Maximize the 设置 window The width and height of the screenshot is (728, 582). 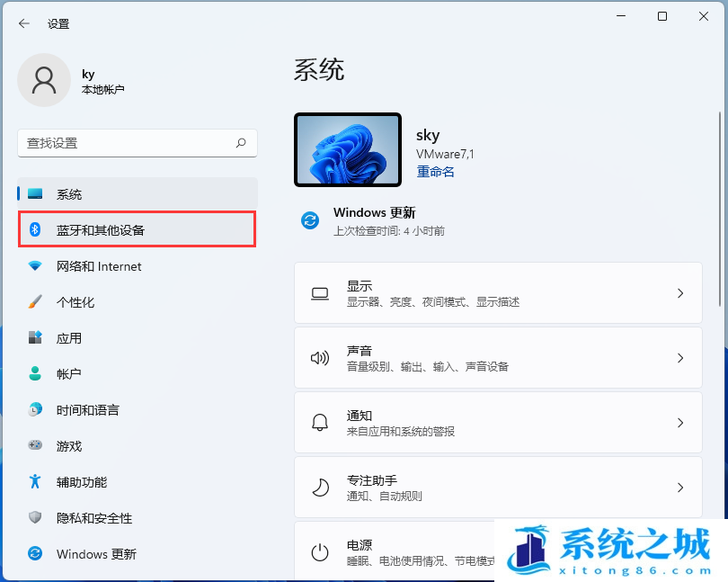pos(662,16)
